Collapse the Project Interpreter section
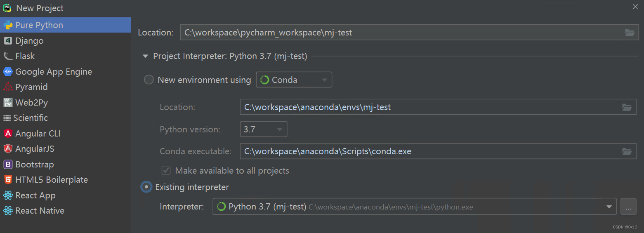This screenshot has width=644, height=233. pyautogui.click(x=145, y=56)
